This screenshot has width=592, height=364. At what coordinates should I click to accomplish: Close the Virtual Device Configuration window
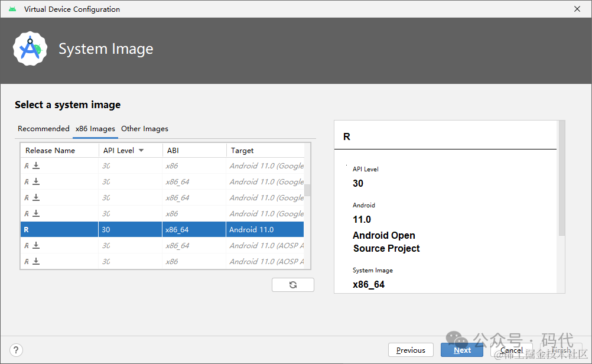(577, 9)
